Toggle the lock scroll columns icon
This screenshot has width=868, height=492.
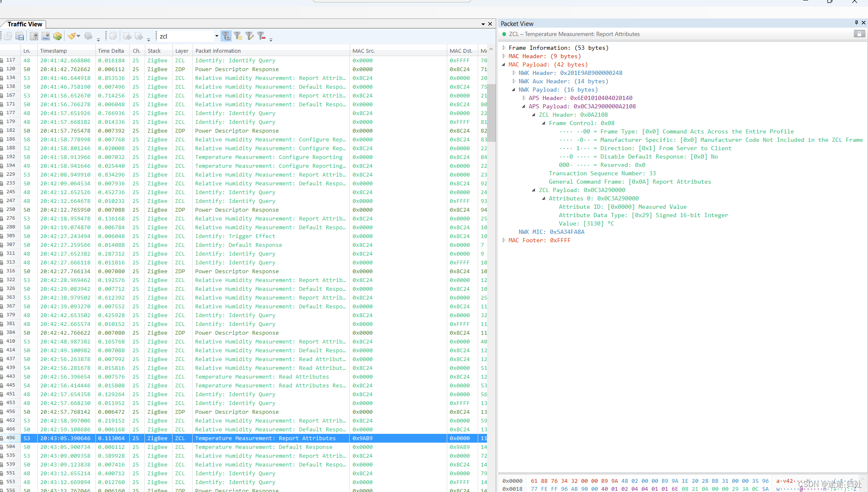pos(34,36)
